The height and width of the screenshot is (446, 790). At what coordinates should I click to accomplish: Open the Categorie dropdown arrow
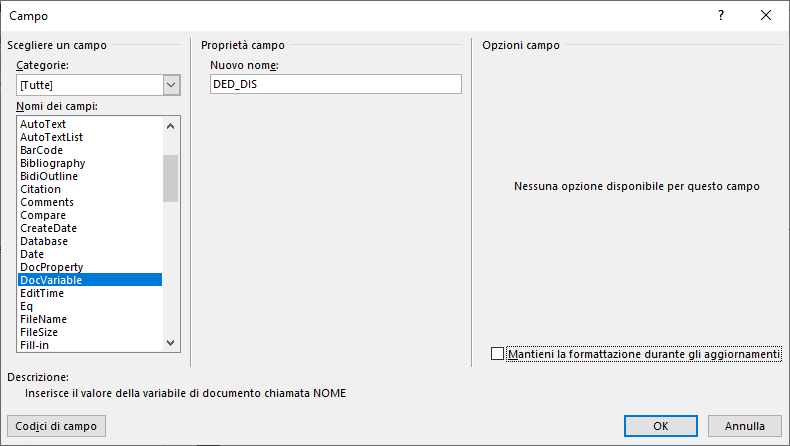point(171,85)
